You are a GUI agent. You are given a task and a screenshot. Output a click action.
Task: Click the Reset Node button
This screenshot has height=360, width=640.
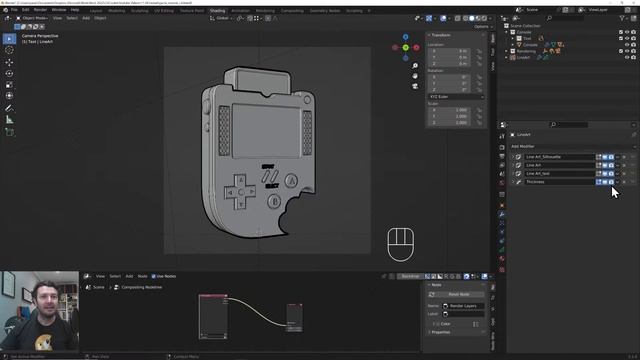(456, 294)
